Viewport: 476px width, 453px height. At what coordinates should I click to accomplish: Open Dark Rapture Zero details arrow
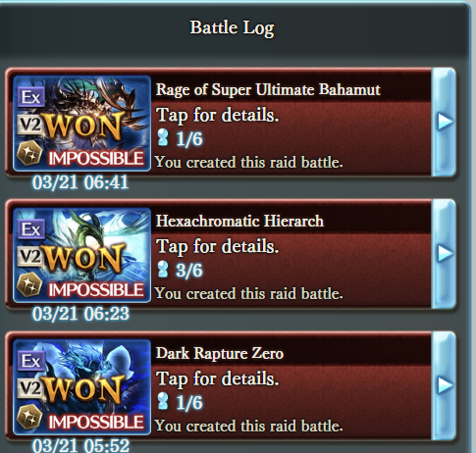pos(444,385)
